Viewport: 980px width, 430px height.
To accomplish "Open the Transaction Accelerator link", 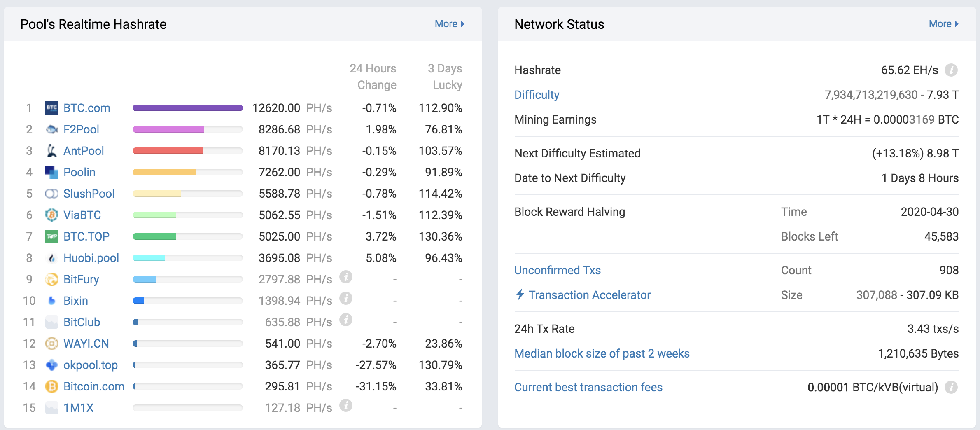I will point(590,295).
